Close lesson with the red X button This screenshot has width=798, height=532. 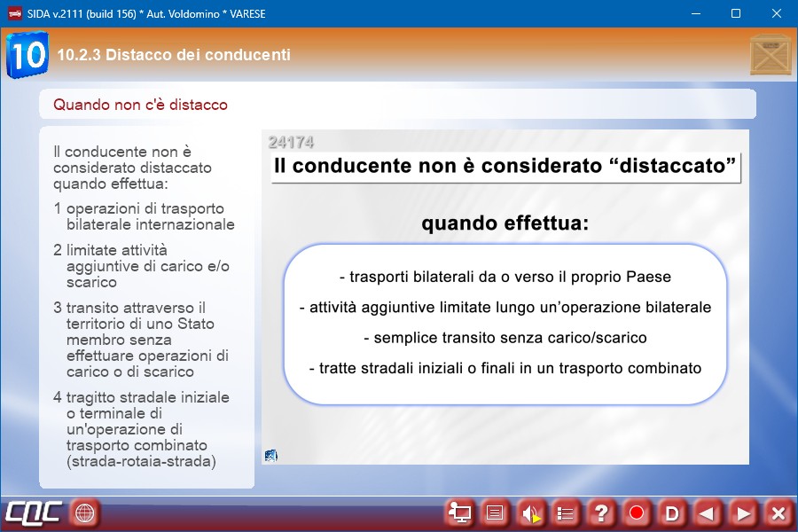[x=778, y=512]
